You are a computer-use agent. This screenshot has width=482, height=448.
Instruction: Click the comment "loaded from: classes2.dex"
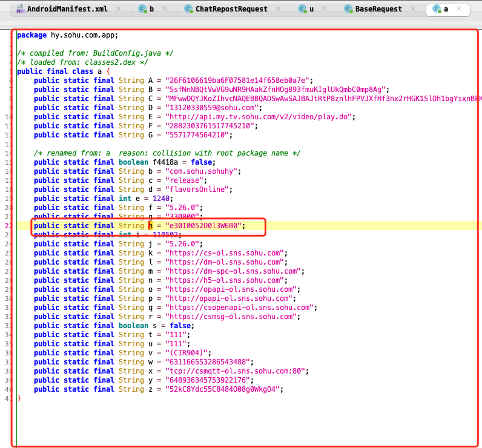click(82, 62)
